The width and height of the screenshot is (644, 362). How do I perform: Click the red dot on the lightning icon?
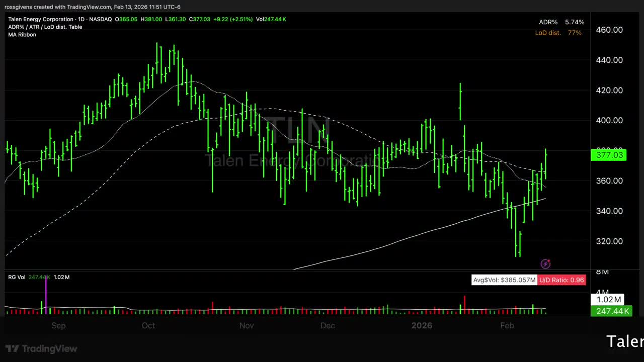pos(549,260)
